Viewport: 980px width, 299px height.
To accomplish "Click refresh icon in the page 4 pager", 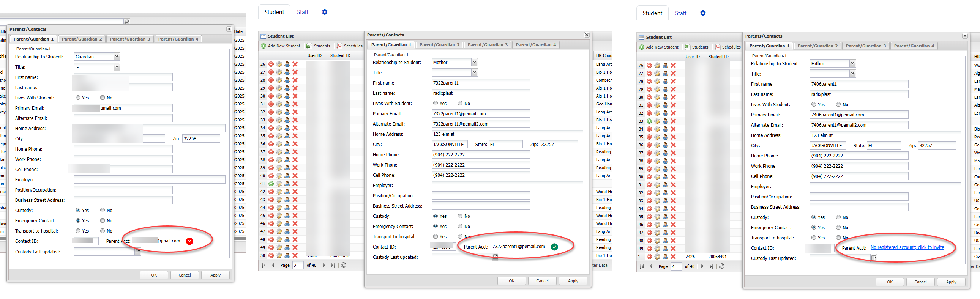I will [x=722, y=266].
